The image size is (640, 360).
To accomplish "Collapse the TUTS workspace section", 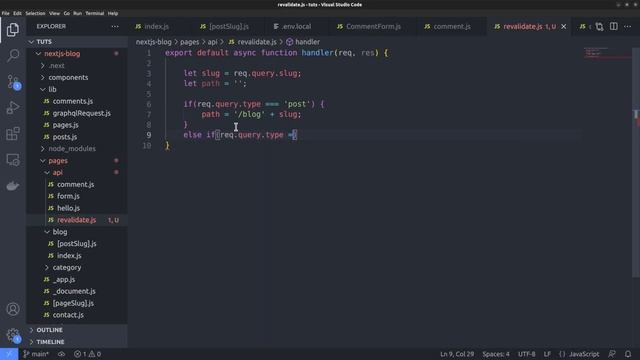I will tap(77, 42).
